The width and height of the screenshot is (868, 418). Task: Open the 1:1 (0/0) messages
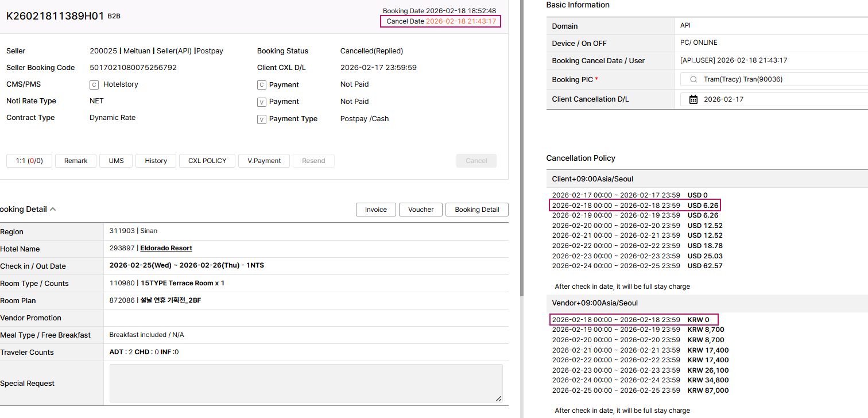click(x=29, y=161)
